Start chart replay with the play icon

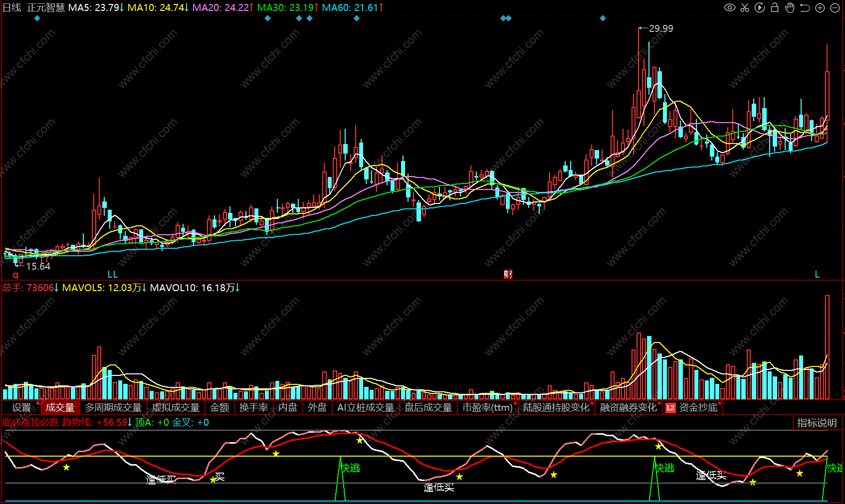pyautogui.click(x=760, y=7)
